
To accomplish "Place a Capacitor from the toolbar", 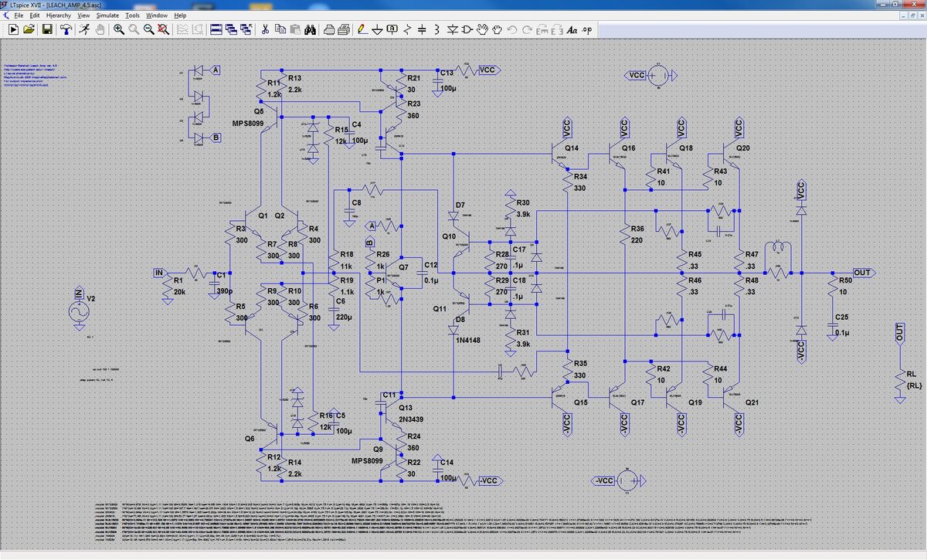I will [x=422, y=29].
